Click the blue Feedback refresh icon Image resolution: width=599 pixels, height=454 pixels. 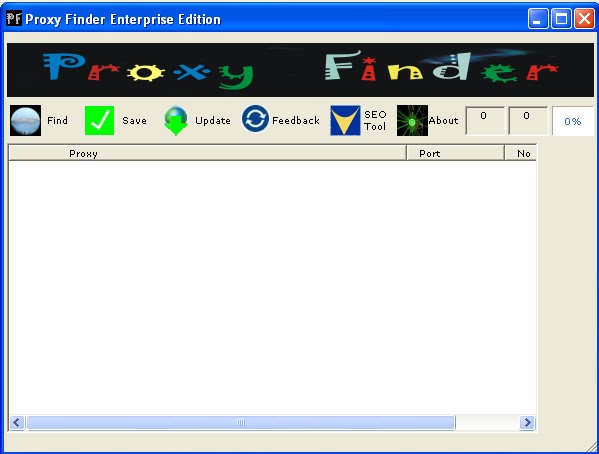pos(255,119)
